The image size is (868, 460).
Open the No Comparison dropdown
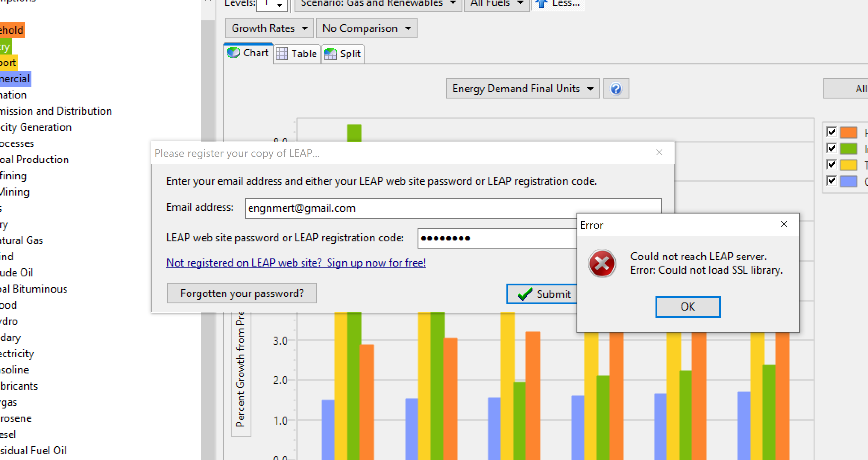pyautogui.click(x=367, y=28)
